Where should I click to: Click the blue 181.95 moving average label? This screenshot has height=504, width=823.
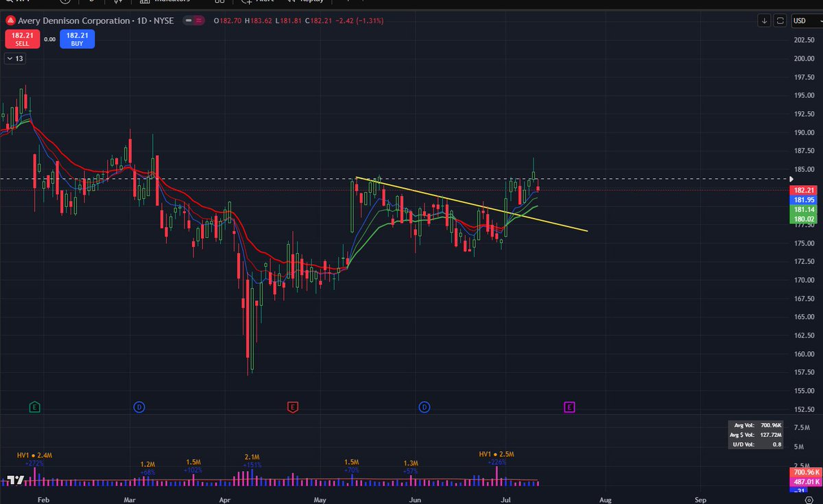pyautogui.click(x=803, y=200)
